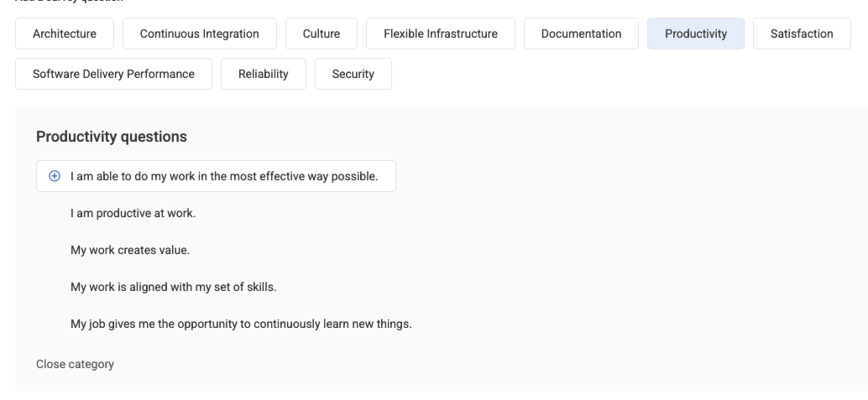This screenshot has width=868, height=400.
Task: Click the plus icon beside the first productivity question
Action: pyautogui.click(x=55, y=176)
